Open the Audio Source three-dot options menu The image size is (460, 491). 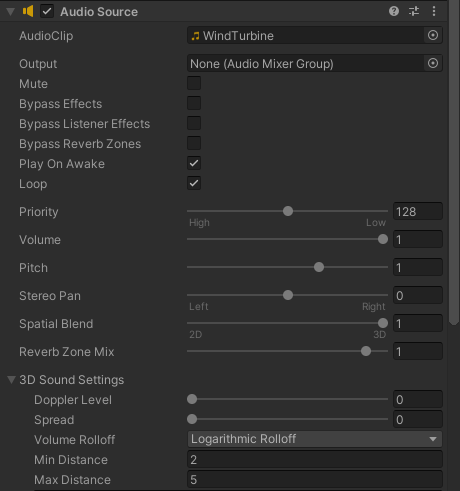[x=434, y=11]
